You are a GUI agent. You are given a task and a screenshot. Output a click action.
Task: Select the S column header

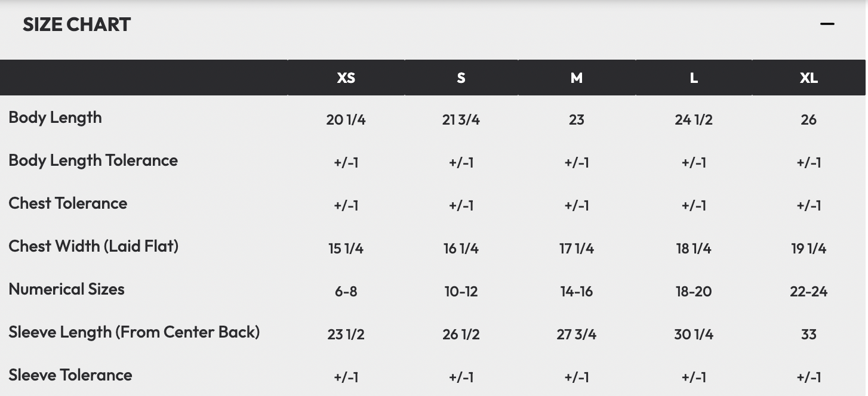pos(461,78)
